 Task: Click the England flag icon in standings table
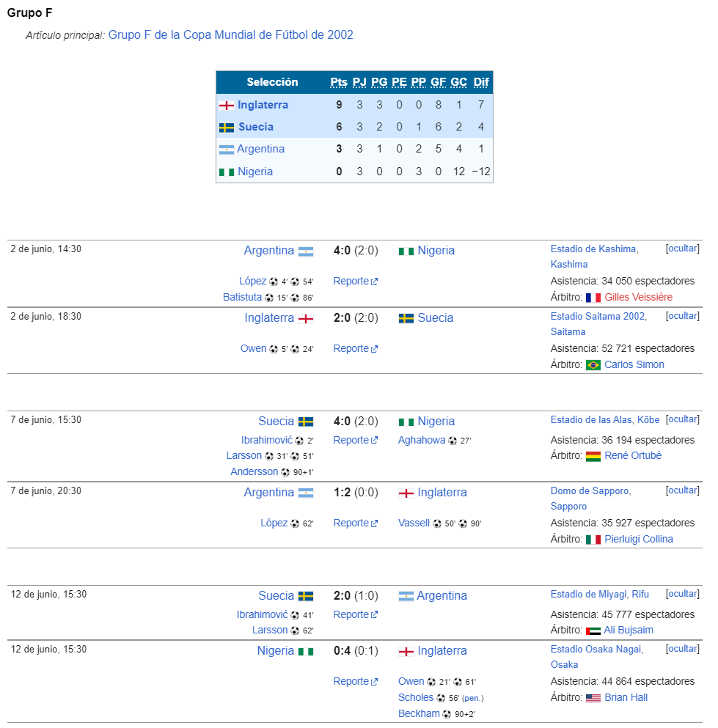pos(226,106)
